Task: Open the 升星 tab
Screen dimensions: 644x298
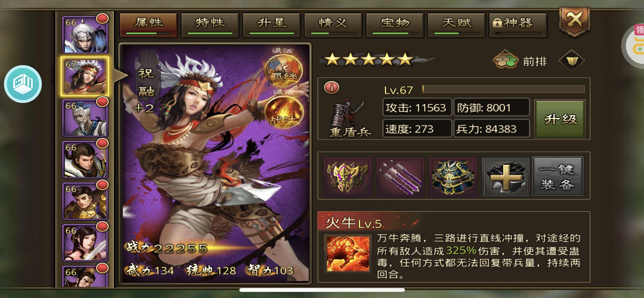Action: click(272, 25)
